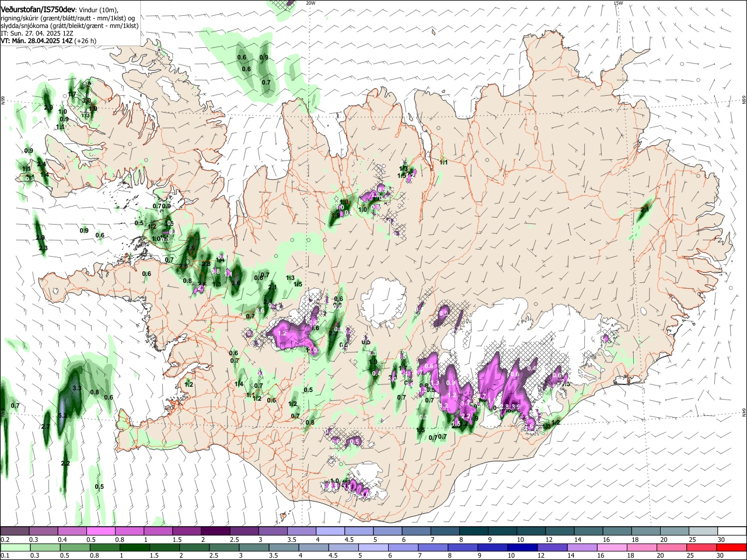Click the 'VT: Mán. 28.04.2025 14Z (+26 h)' line
747x560 pixels.
(48, 41)
